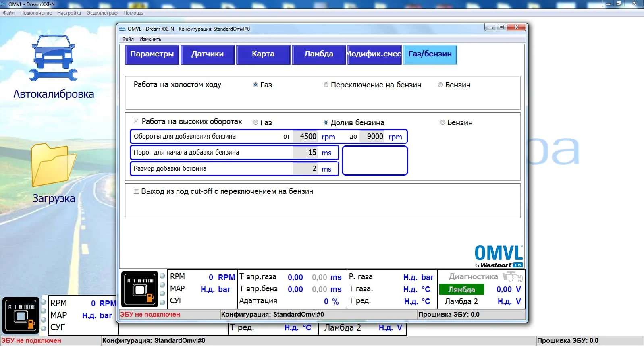Open the Лямбда tab
The height and width of the screenshot is (346, 644).
pos(319,54)
